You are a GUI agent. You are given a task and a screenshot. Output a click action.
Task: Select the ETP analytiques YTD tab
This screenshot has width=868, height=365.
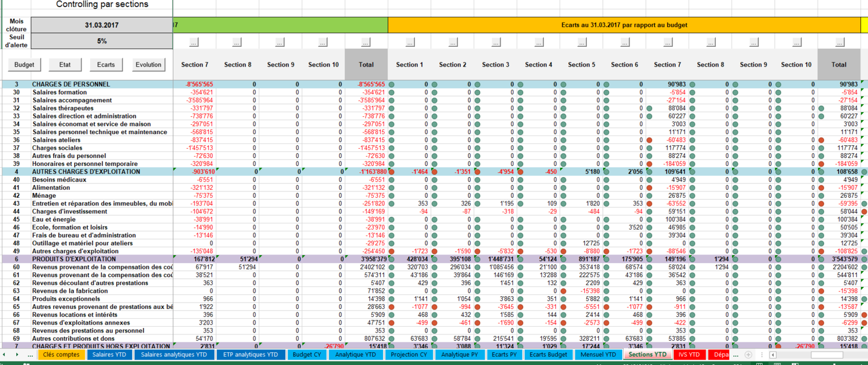tap(251, 355)
